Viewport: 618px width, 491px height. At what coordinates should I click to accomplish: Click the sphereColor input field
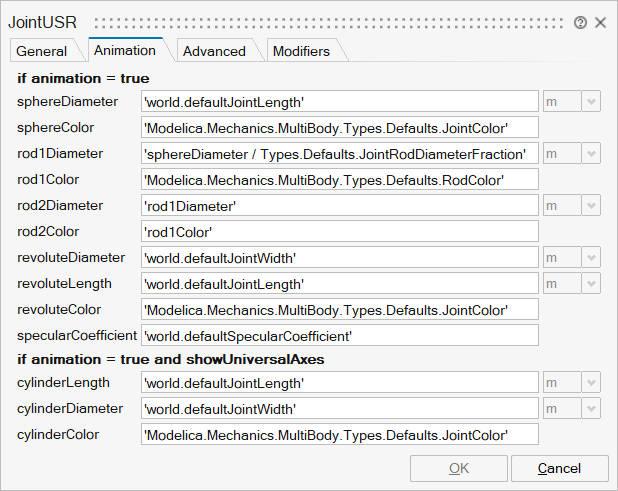tap(340, 127)
